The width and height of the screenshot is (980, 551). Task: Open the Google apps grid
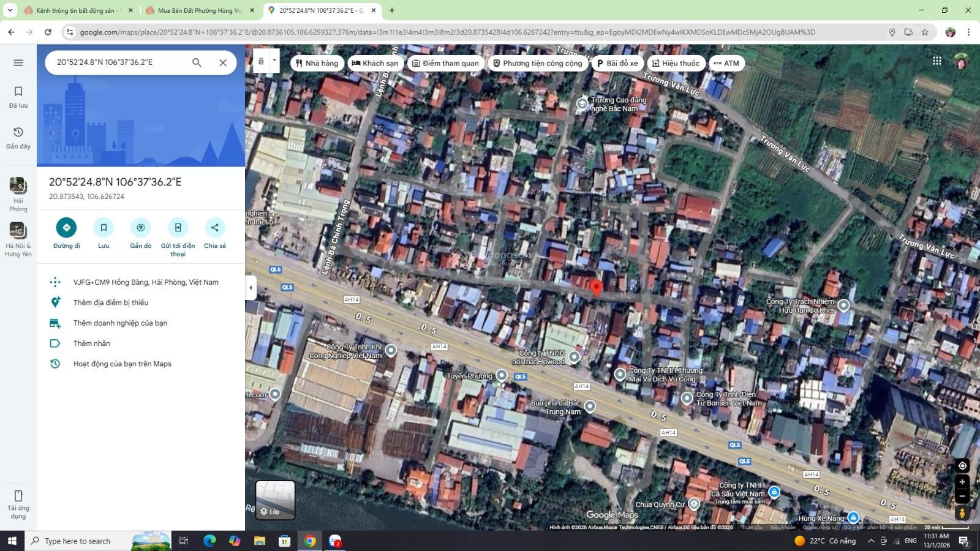point(937,61)
